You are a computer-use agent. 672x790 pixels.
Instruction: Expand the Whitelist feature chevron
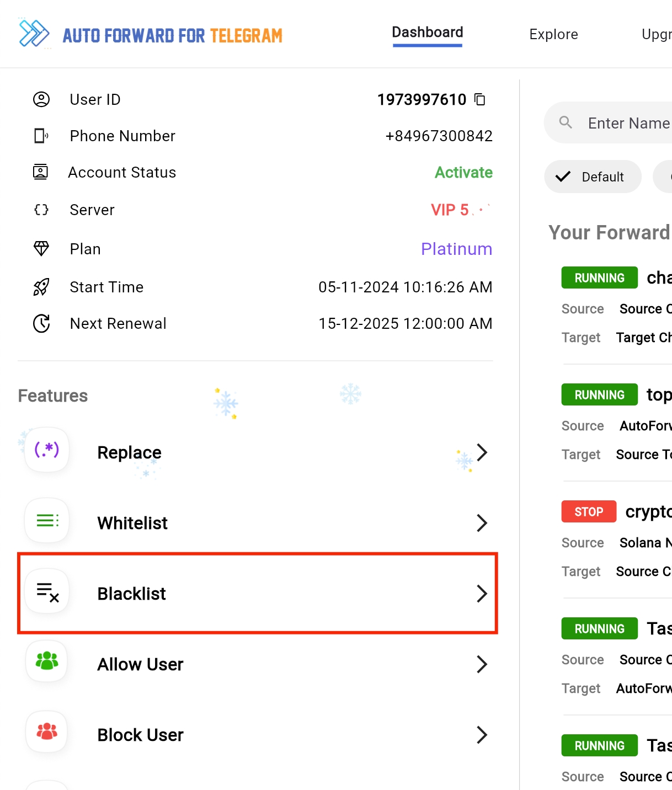point(482,523)
